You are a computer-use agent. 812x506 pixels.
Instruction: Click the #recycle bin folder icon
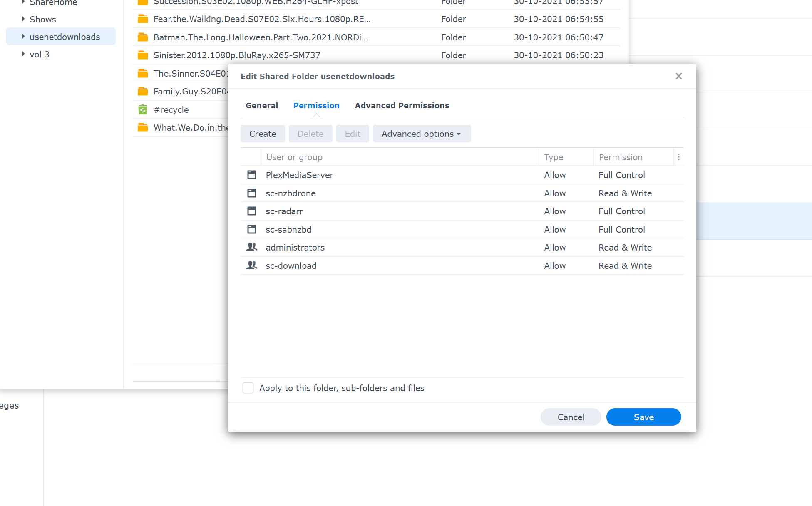[143, 110]
